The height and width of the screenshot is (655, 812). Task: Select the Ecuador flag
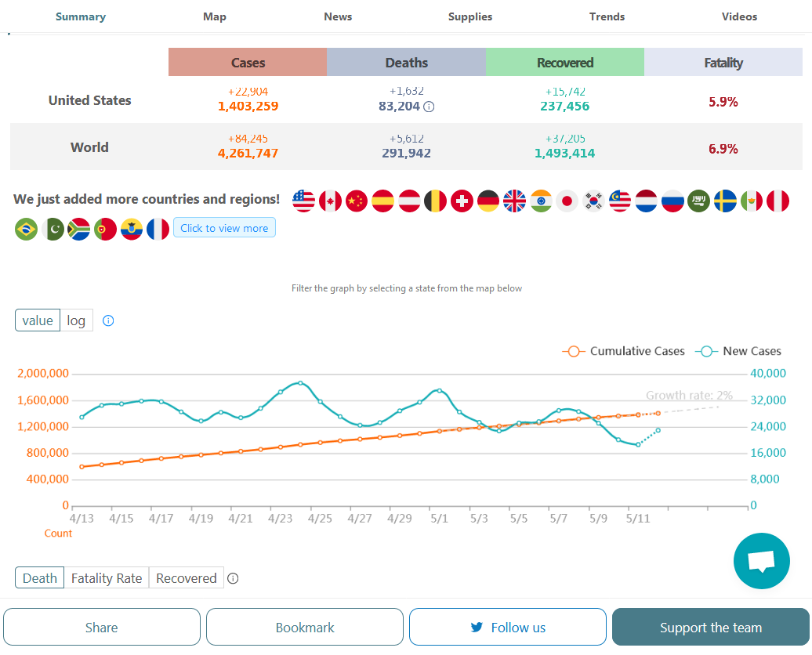point(132,230)
